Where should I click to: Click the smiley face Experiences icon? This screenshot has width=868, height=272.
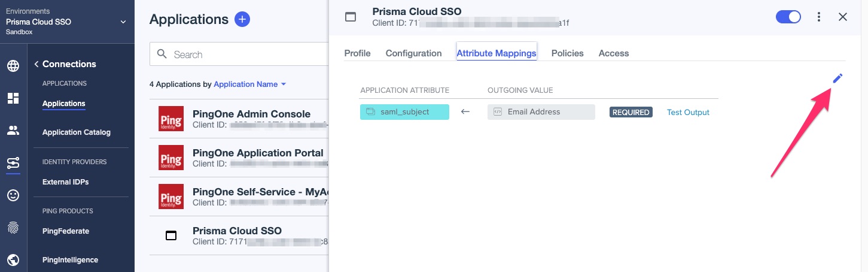pyautogui.click(x=13, y=195)
